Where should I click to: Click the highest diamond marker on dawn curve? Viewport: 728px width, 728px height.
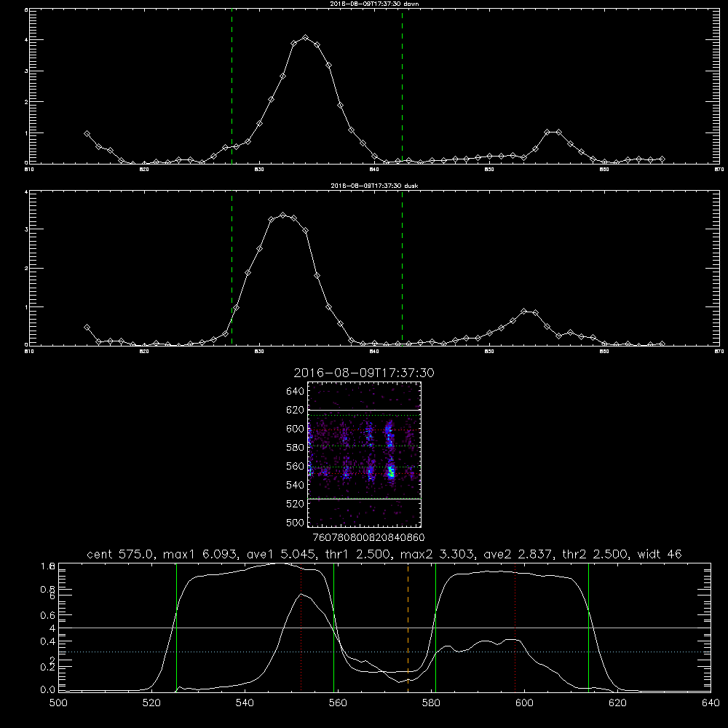(x=305, y=38)
